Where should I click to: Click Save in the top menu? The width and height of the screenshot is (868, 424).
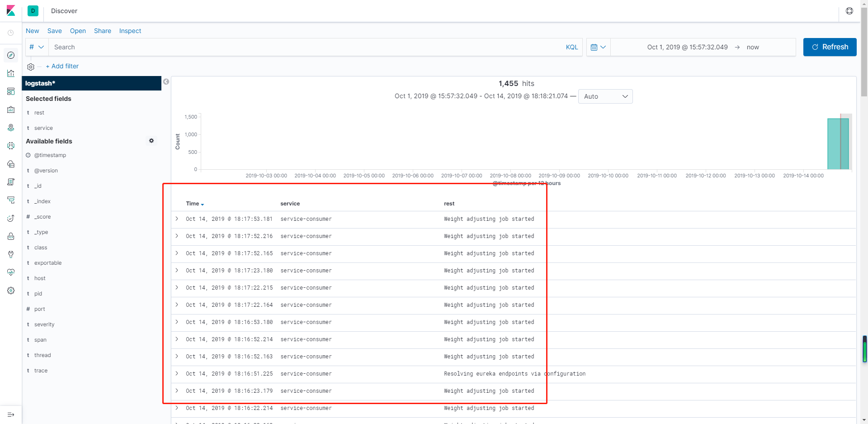tap(55, 31)
